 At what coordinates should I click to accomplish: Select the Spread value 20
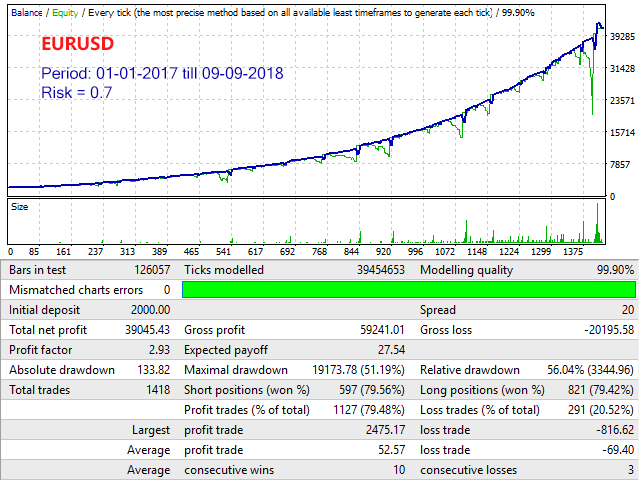(628, 310)
